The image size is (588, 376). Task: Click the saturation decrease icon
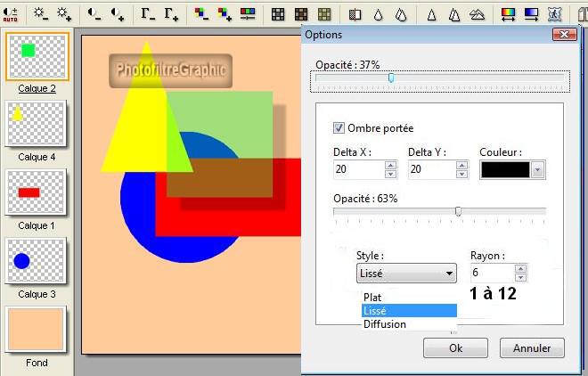(202, 14)
